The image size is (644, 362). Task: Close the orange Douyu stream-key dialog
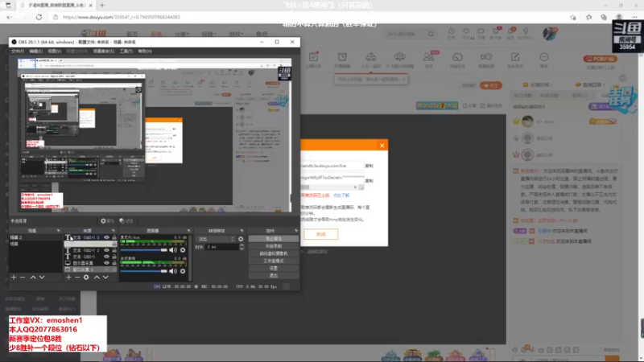pos(382,146)
